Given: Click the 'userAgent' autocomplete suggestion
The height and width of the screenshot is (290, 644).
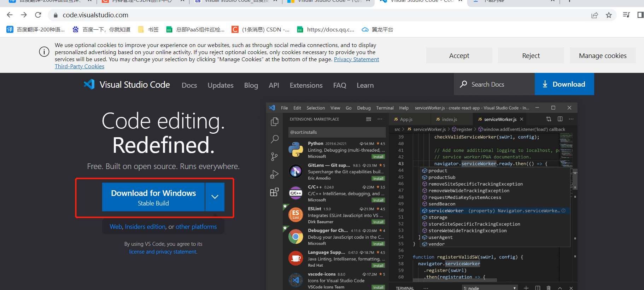Looking at the screenshot, I should point(495,237).
